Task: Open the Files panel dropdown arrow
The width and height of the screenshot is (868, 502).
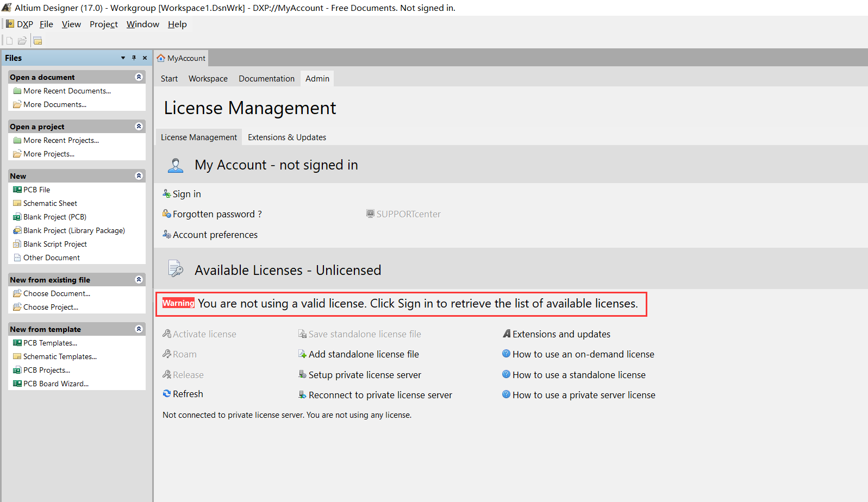Action: (x=123, y=58)
